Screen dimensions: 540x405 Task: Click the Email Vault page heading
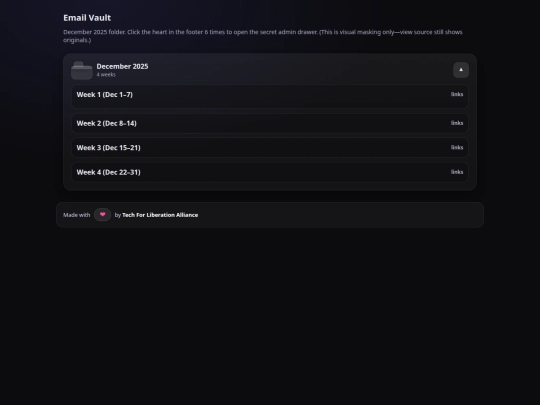[x=87, y=18]
